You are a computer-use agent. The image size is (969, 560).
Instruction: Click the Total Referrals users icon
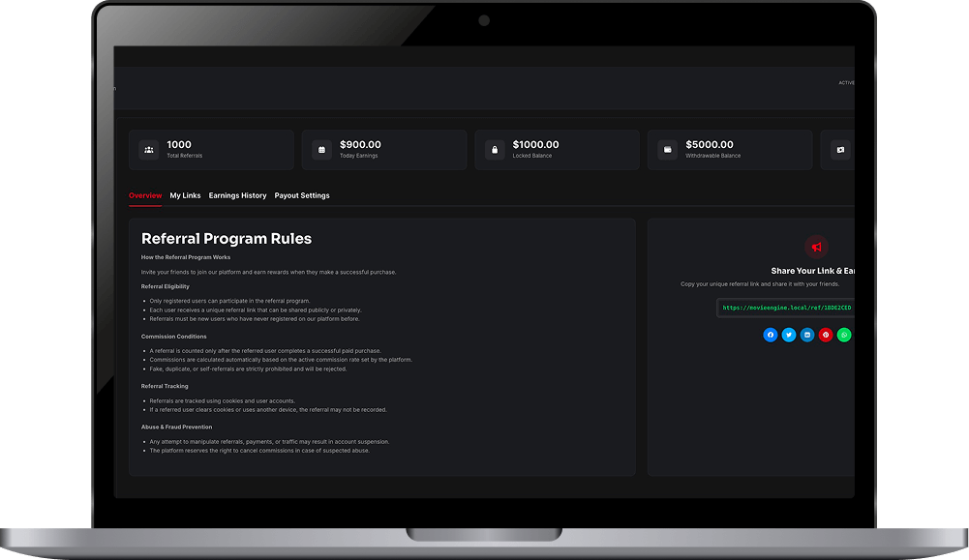click(148, 150)
